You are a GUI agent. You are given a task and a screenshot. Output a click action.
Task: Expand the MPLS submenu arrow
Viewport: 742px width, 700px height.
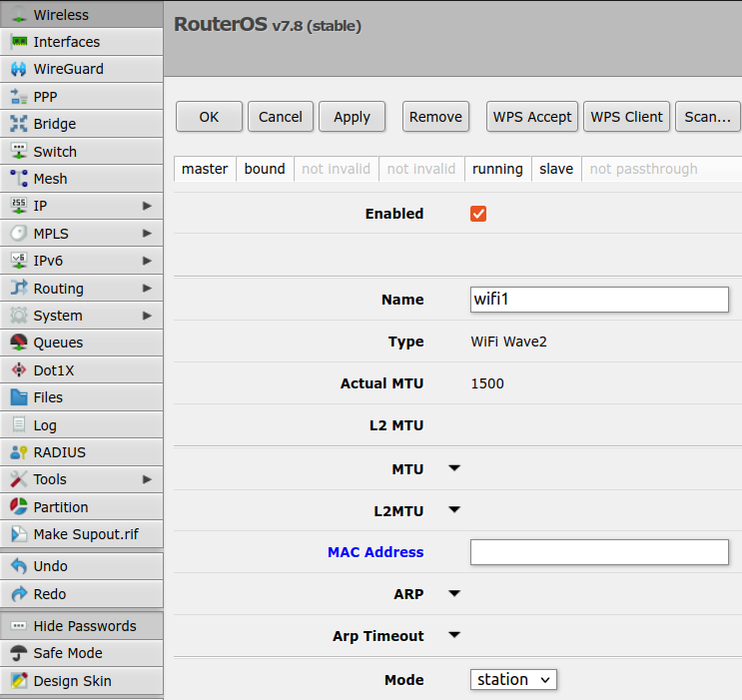147,234
